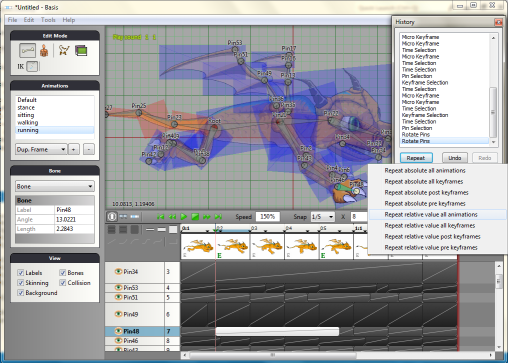This screenshot has height=363, width=508.
Task: Remove animation with the minus button
Action: click(89, 149)
